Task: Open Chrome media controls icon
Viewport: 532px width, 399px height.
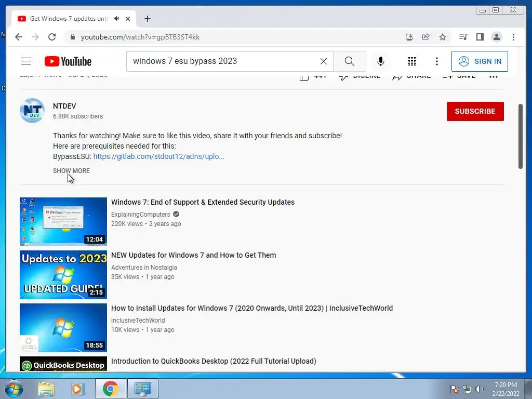Action: tap(463, 37)
